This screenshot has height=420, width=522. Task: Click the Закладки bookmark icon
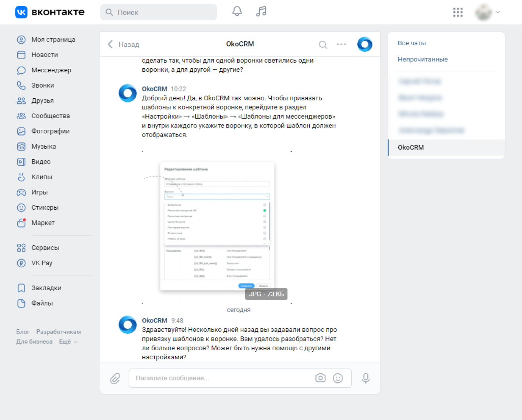(x=21, y=288)
